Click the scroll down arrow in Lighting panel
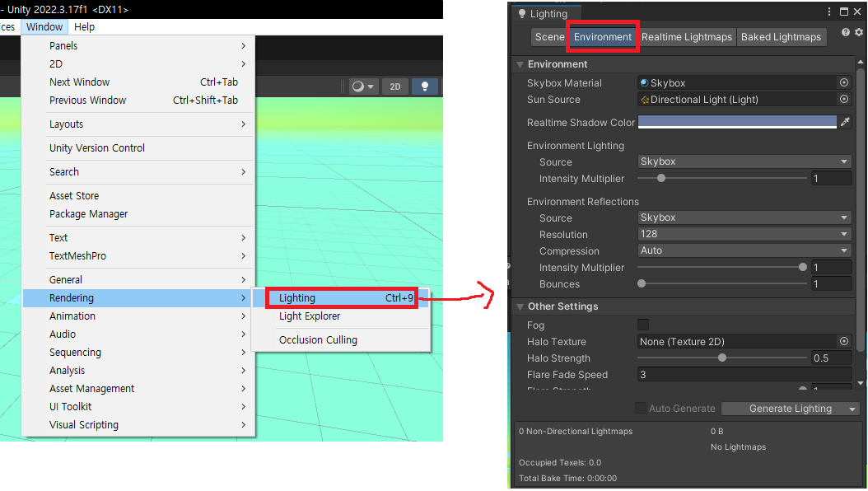Screen dimensions: 868x491 point(860,383)
